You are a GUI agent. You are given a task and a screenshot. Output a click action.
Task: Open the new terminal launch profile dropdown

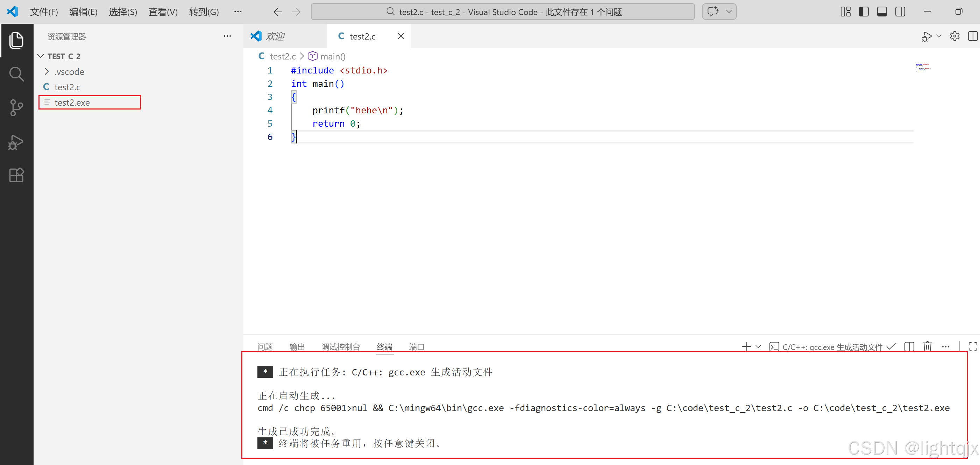coord(758,346)
